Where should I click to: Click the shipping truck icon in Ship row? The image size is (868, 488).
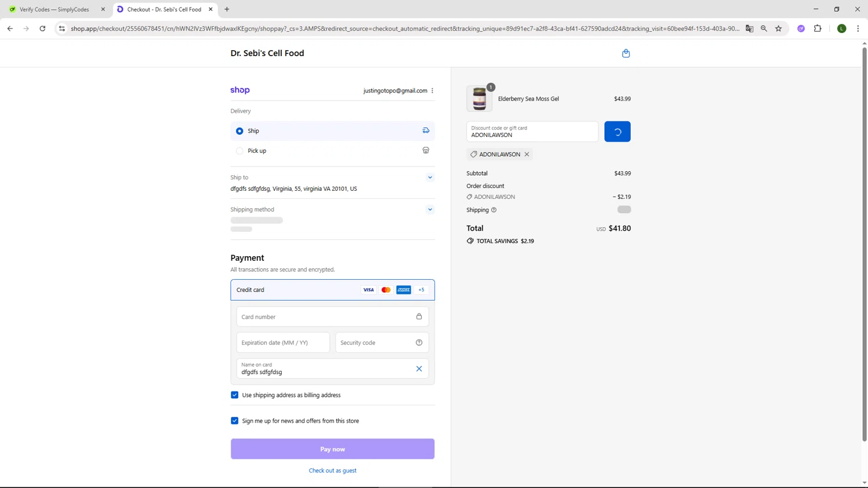(x=426, y=131)
